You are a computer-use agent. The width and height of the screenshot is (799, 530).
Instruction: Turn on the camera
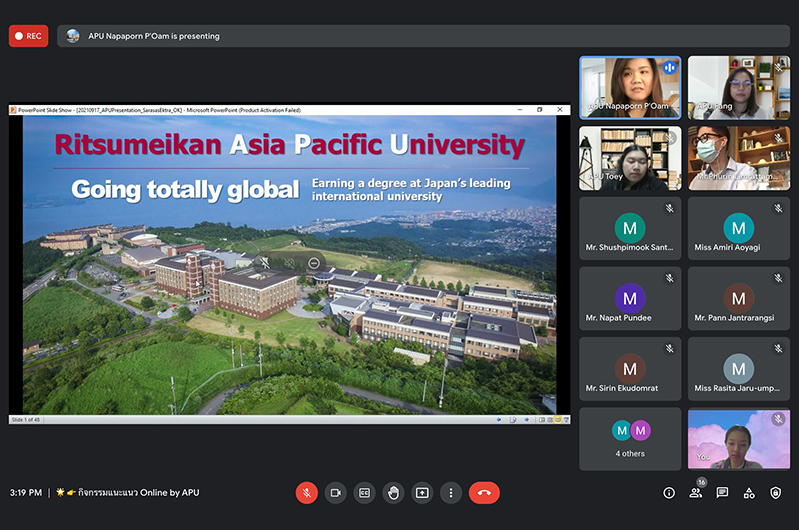point(335,493)
